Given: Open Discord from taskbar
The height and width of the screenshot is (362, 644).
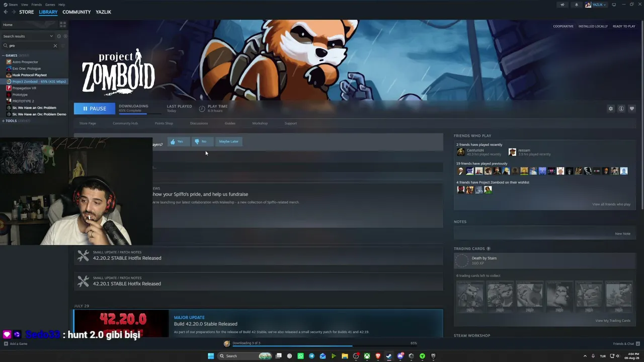Looking at the screenshot, I should pos(400,356).
